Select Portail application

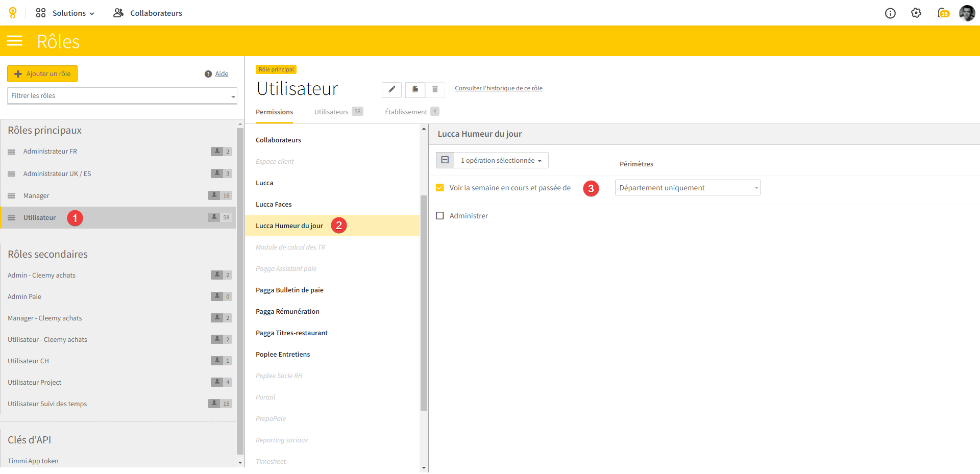coord(332,397)
